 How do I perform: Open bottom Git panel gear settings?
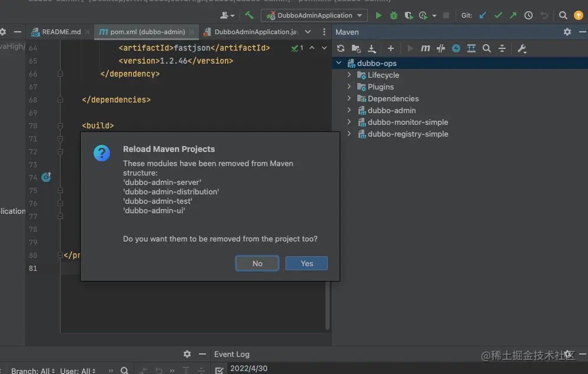tap(187, 354)
